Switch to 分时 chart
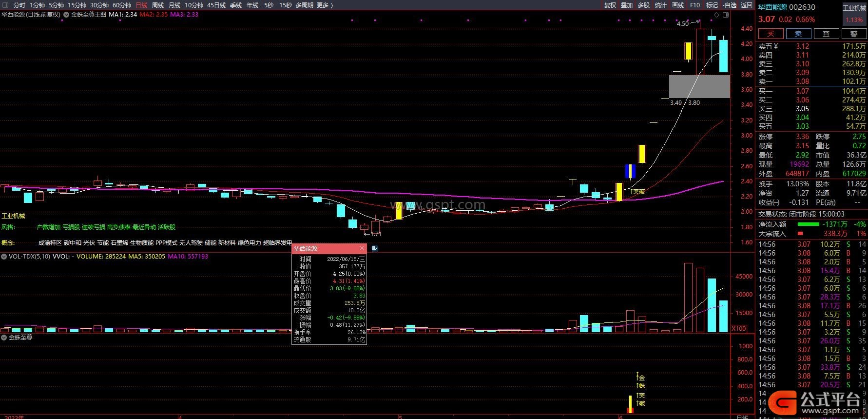This screenshot has width=868, height=419. click(x=19, y=5)
